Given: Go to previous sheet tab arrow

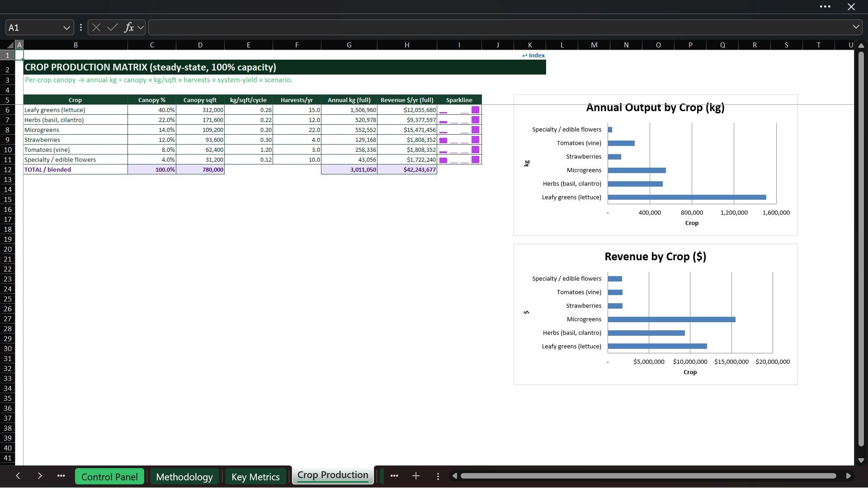Looking at the screenshot, I should click(x=18, y=476).
